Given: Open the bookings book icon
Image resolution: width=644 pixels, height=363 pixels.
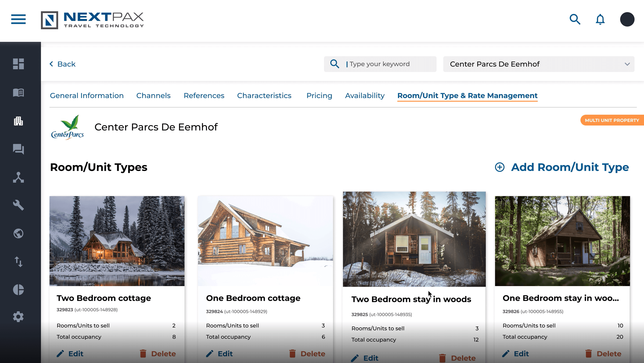Looking at the screenshot, I should point(18,92).
